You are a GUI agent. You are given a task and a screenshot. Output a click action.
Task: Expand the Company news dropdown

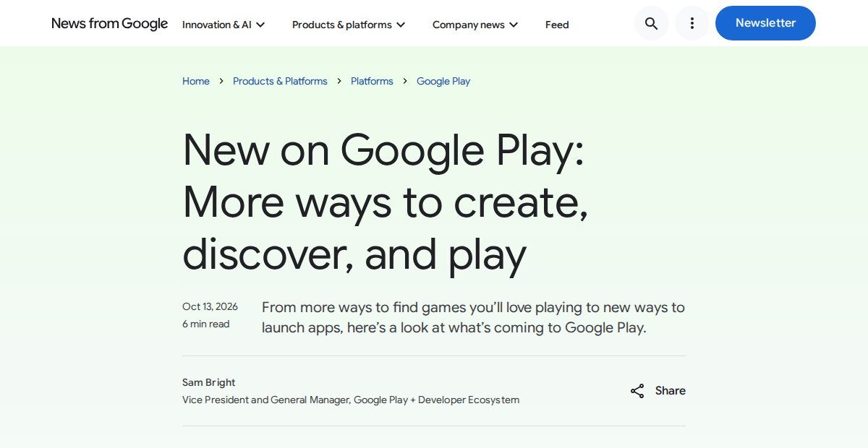(475, 25)
